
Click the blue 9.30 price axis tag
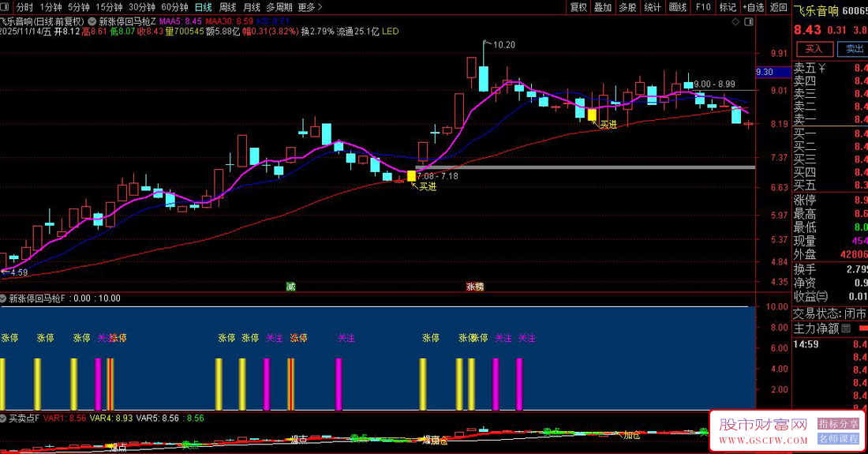[773, 72]
